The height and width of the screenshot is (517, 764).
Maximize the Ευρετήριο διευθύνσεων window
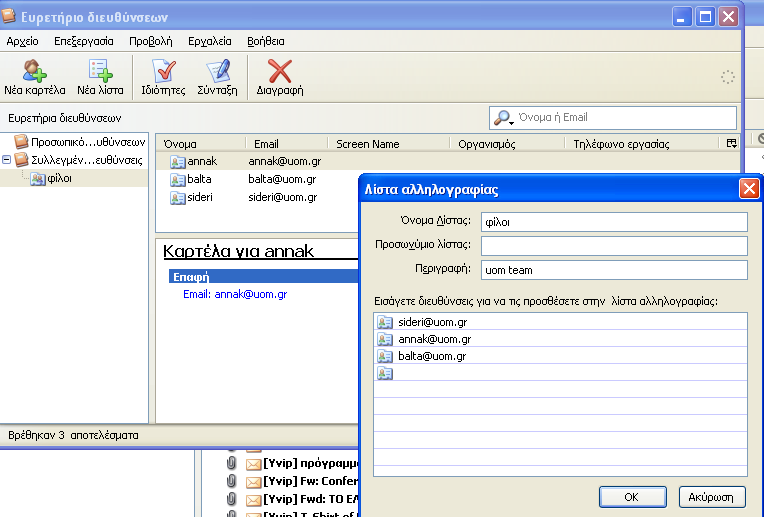coord(705,17)
